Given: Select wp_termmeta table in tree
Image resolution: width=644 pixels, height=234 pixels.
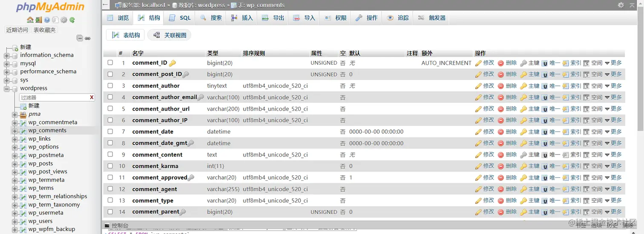Looking at the screenshot, I should pos(46,180).
